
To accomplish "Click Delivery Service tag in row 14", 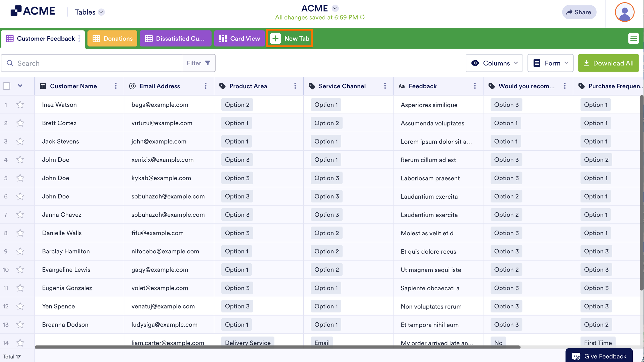I will [x=248, y=342].
